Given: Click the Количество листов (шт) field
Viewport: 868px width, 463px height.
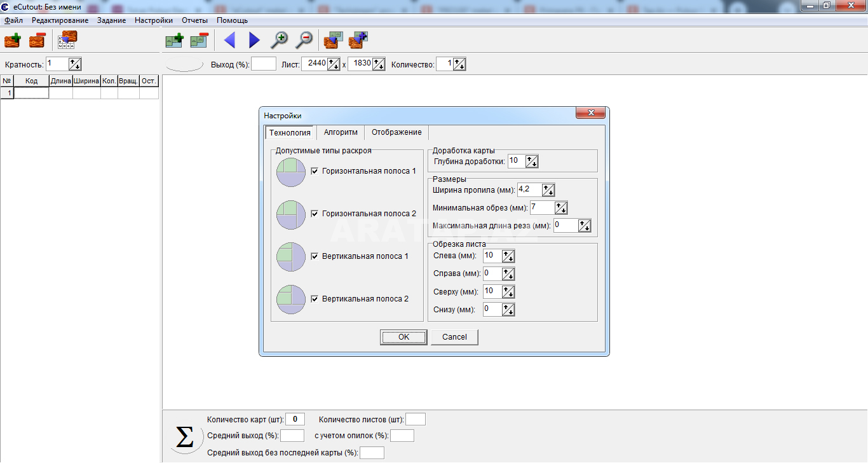Looking at the screenshot, I should [416, 419].
